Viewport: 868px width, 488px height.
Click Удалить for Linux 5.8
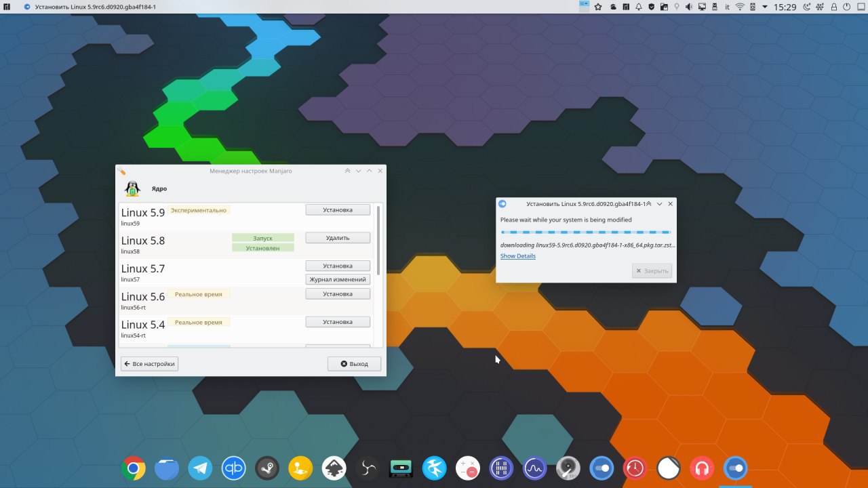click(x=338, y=238)
